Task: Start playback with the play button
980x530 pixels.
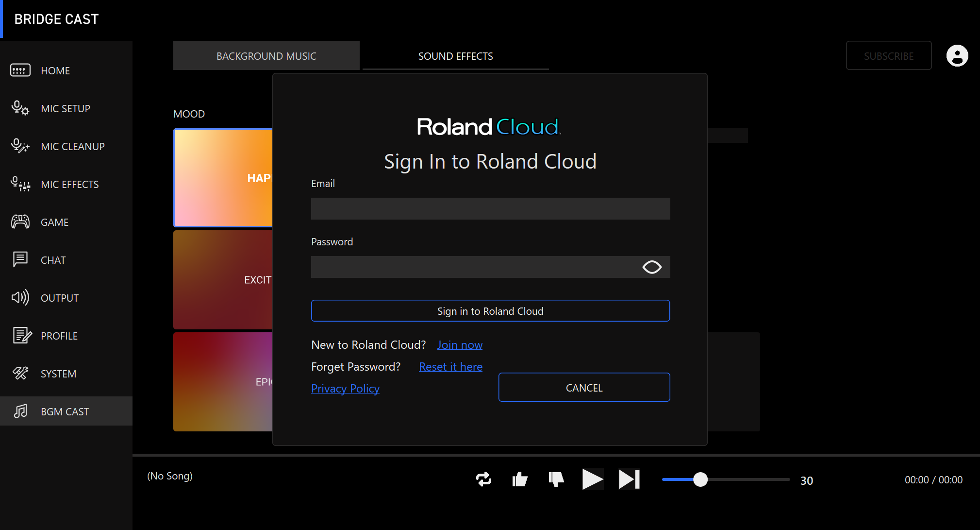Action: [x=593, y=479]
